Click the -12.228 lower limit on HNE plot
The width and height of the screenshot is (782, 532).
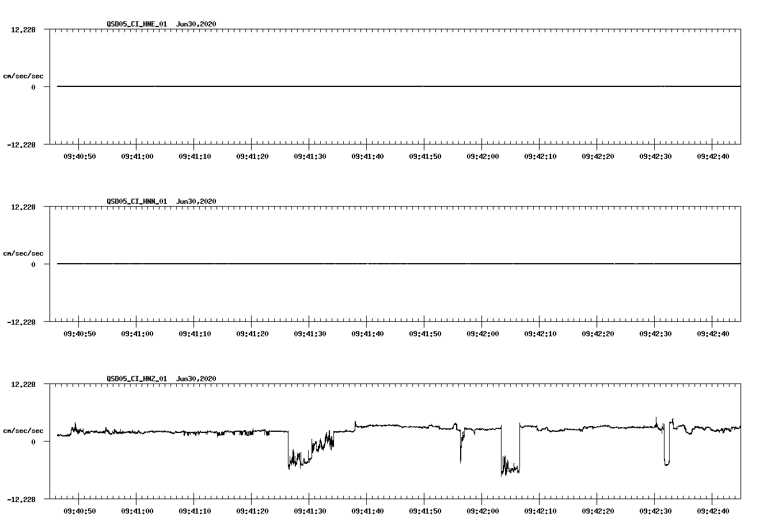[x=21, y=145]
